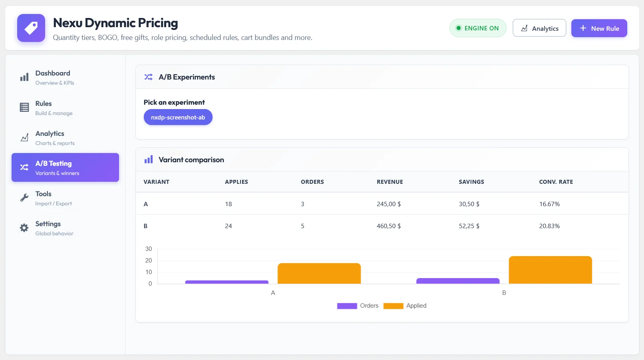The image size is (644, 360).
Task: Click the A/B Experiments heading text
Action: point(187,77)
